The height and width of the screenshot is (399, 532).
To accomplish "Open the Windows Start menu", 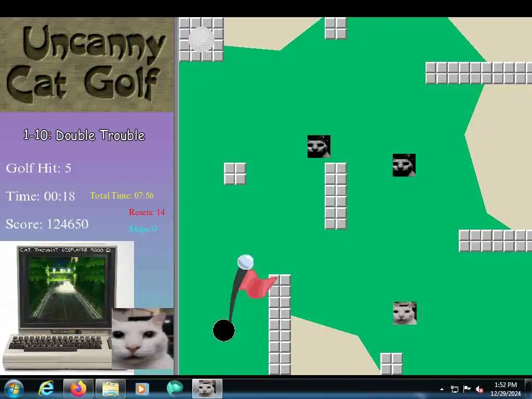I will point(14,389).
